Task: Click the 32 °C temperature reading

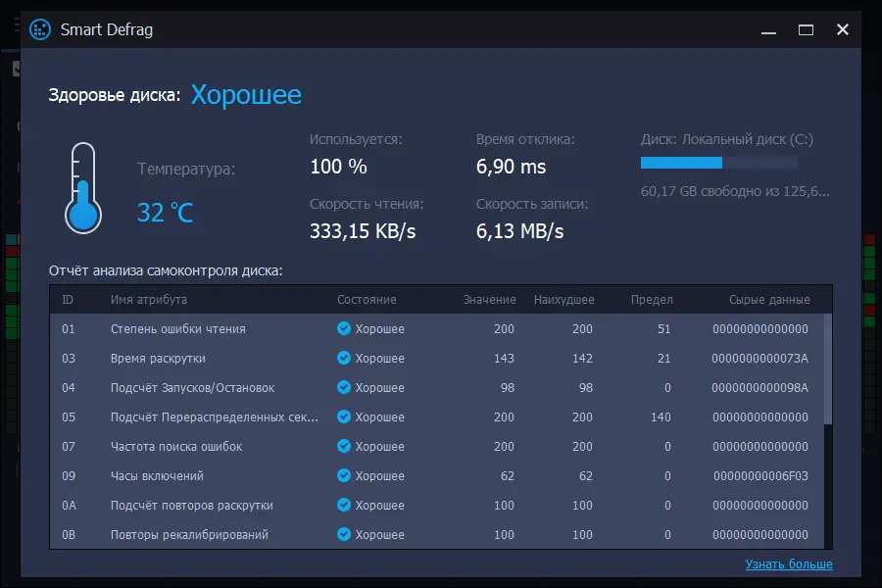Action: coord(166,212)
